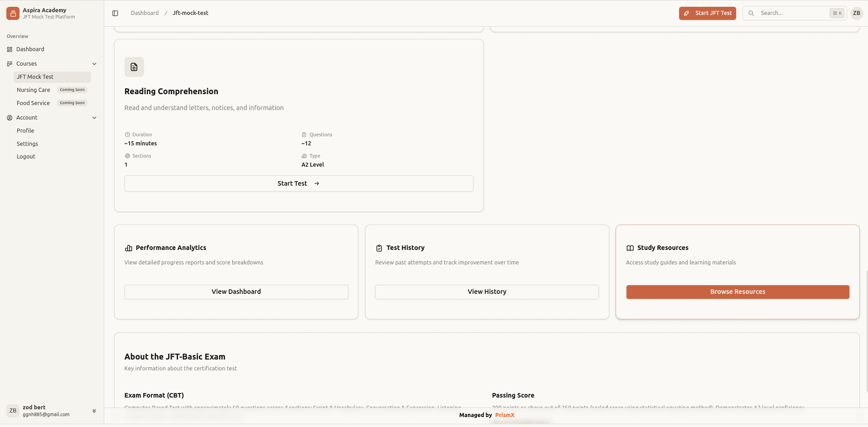Click View Dashboard button

[x=236, y=292]
